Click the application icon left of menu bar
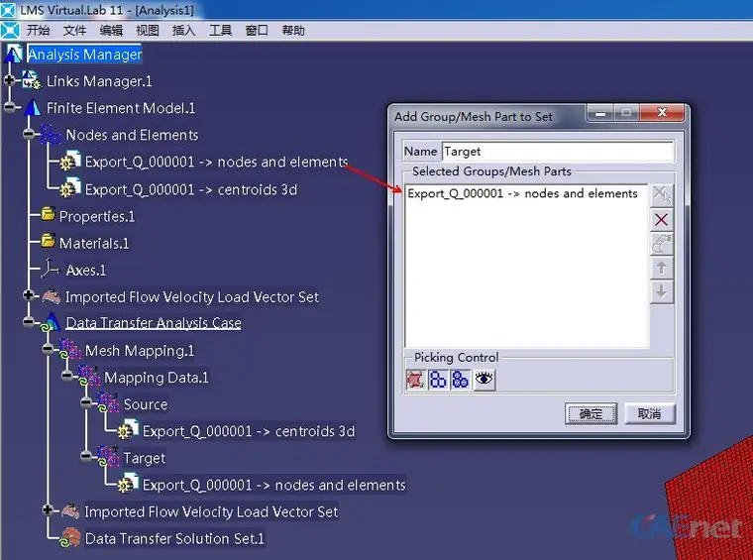 pos(10,31)
